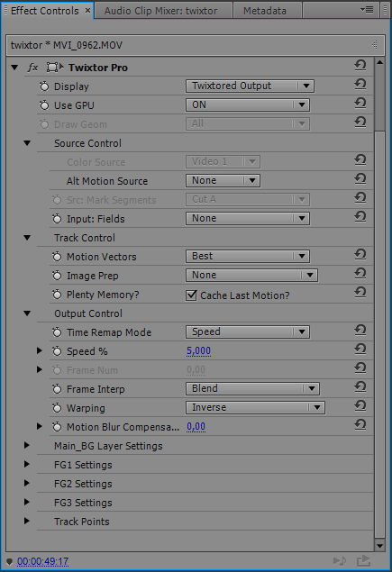Open the Input: Fields dropdown
This screenshot has width=392, height=572.
click(248, 219)
